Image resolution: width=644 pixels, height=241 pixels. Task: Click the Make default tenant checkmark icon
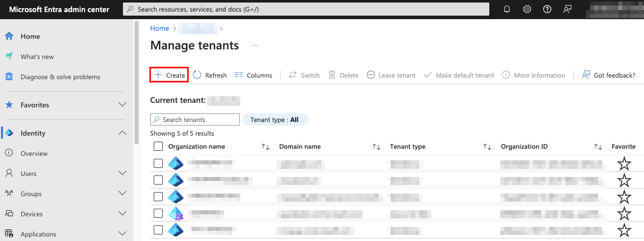[428, 75]
